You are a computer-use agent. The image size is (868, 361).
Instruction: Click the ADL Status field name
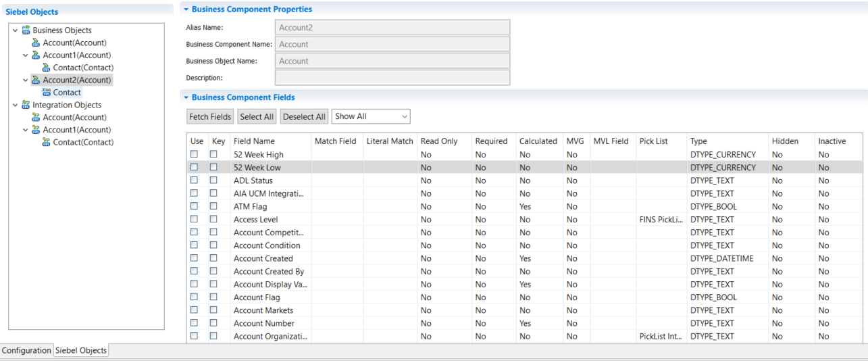253,180
